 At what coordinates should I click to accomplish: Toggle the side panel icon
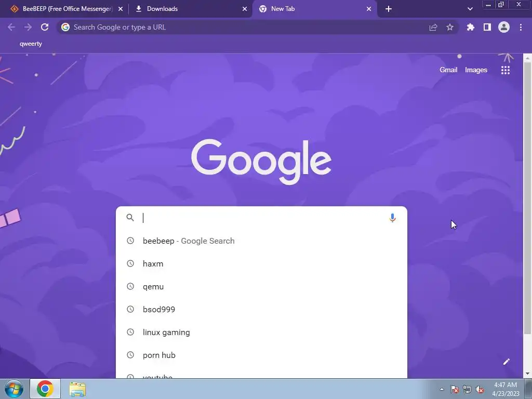487,27
